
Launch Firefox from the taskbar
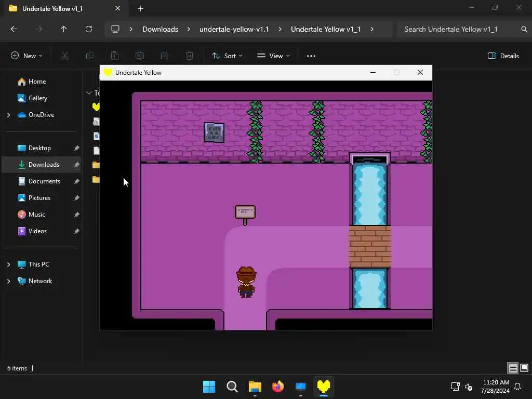click(278, 387)
